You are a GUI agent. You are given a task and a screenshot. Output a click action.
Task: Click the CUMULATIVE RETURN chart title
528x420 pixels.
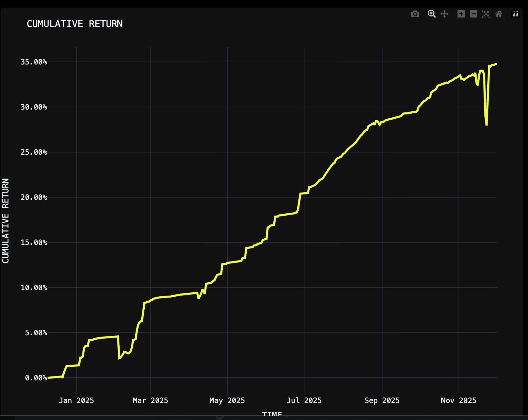tap(75, 24)
